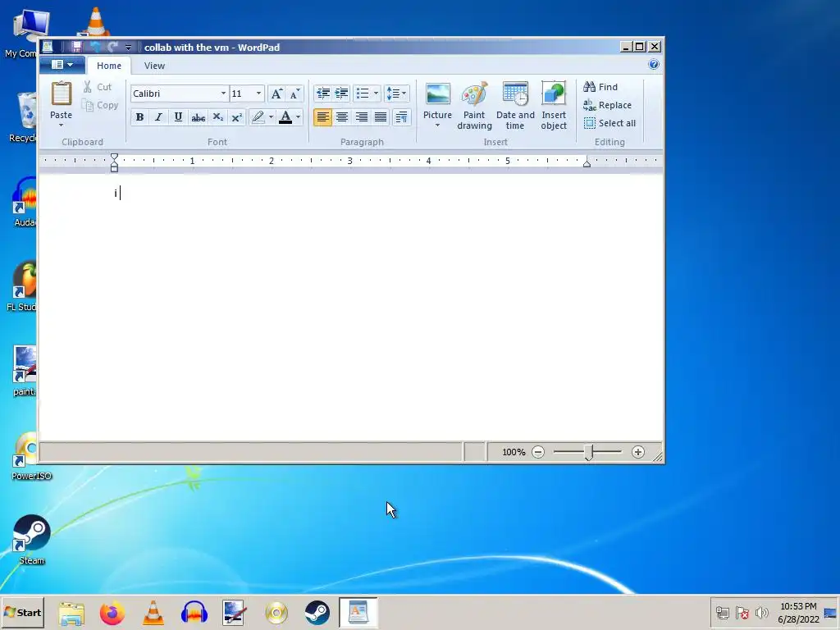Zoom out with the minus button
The width and height of the screenshot is (840, 630).
pyautogui.click(x=538, y=452)
